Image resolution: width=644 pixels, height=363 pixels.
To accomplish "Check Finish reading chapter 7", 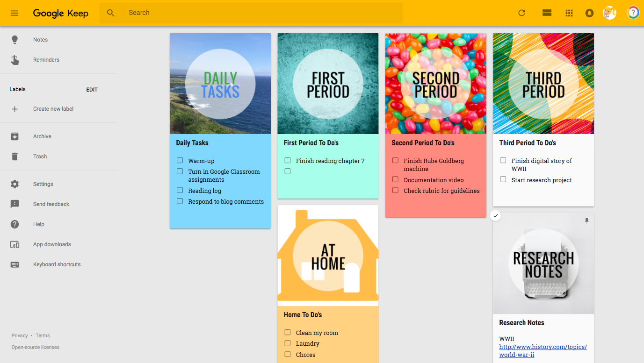I will (x=287, y=160).
